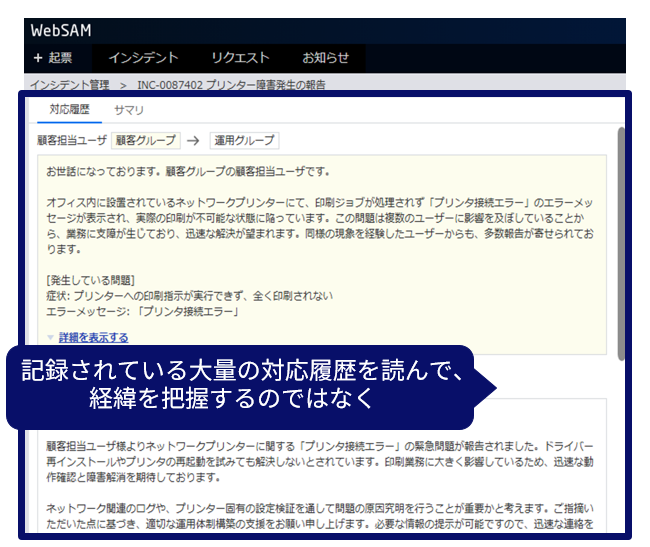Select the 対応履歴 tab

[69, 110]
